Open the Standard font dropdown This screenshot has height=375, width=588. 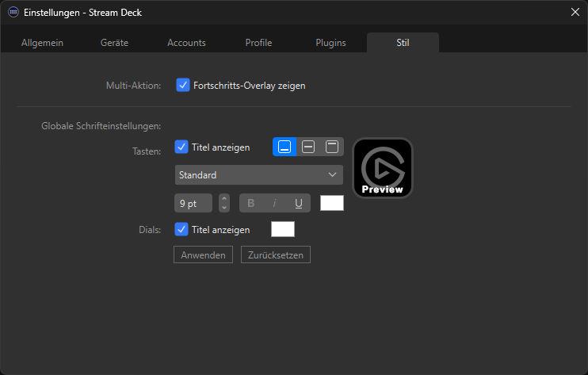click(258, 174)
